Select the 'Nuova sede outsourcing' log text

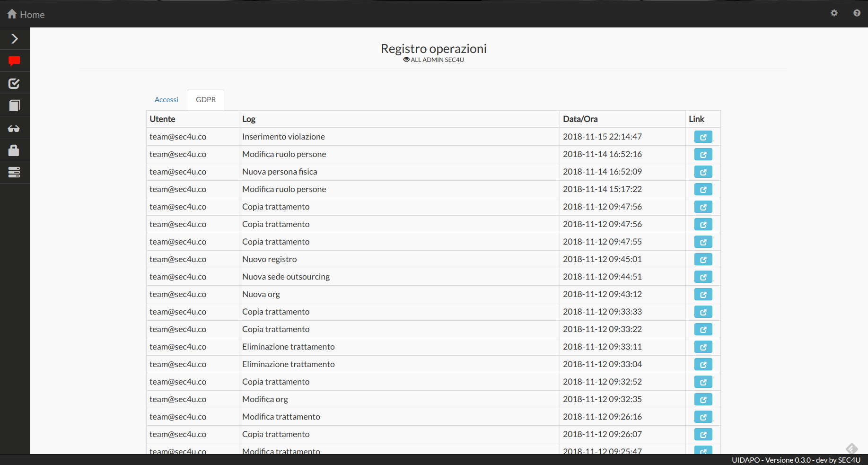(x=286, y=277)
